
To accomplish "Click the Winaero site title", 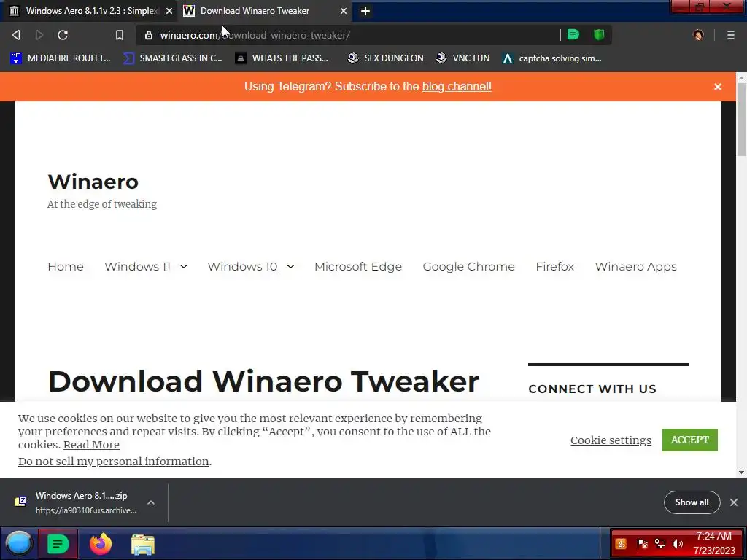I will [x=93, y=182].
